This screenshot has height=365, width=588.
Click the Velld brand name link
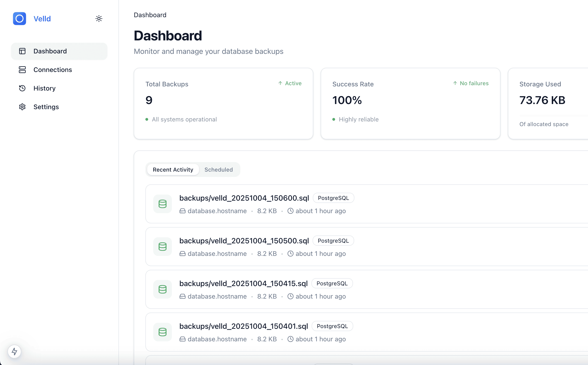pos(42,19)
